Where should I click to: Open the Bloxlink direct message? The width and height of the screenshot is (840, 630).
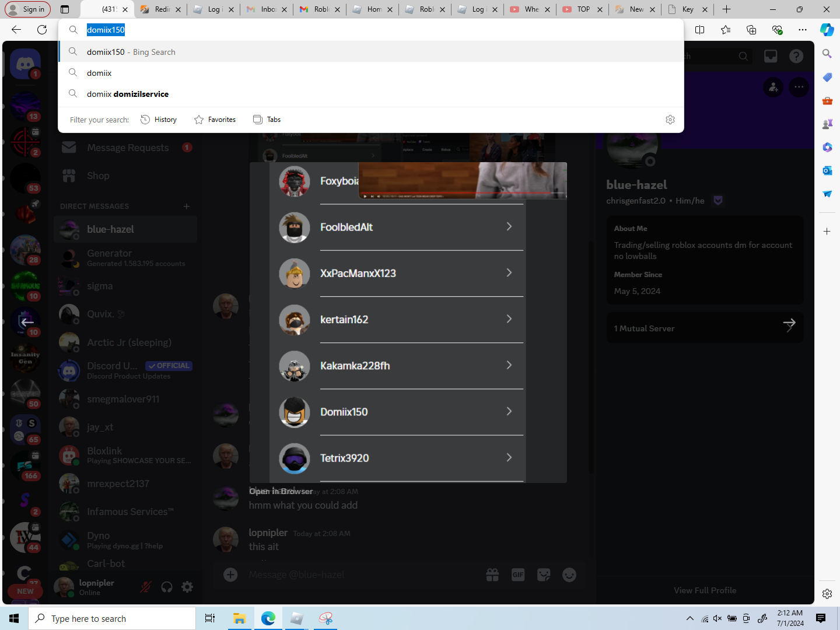click(125, 455)
